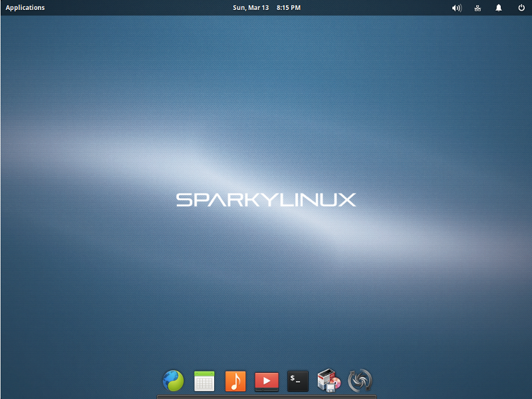Click empty panel space right of Applications
This screenshot has height=399, width=532.
click(136, 7)
